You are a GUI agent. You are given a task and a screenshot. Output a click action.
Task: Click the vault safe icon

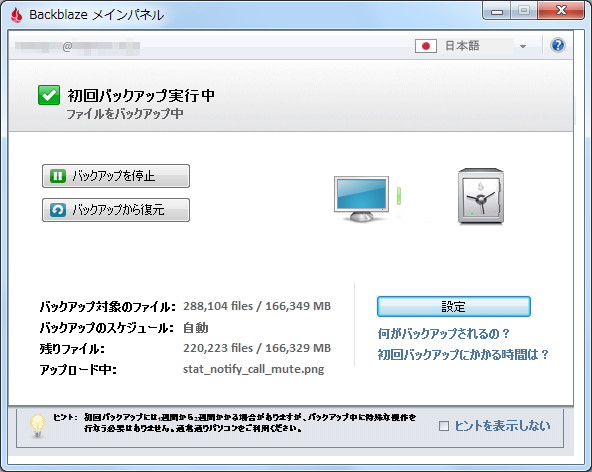tap(481, 196)
